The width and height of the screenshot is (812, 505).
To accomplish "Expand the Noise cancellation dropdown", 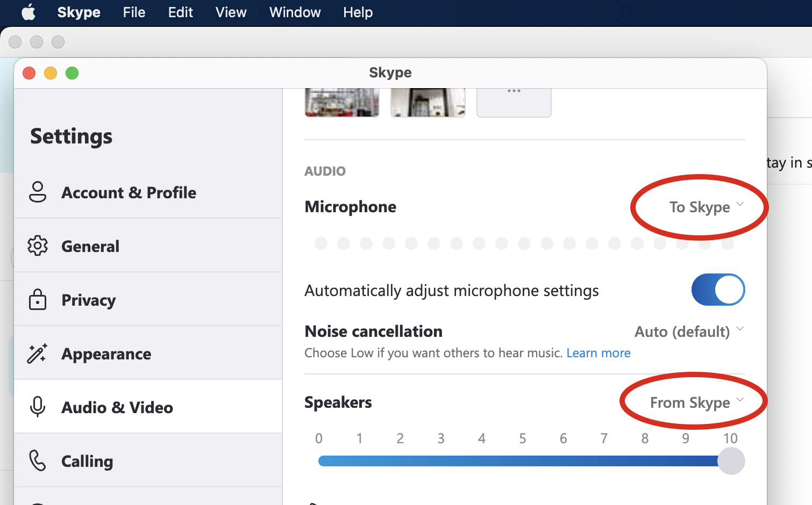I will pyautogui.click(x=689, y=331).
